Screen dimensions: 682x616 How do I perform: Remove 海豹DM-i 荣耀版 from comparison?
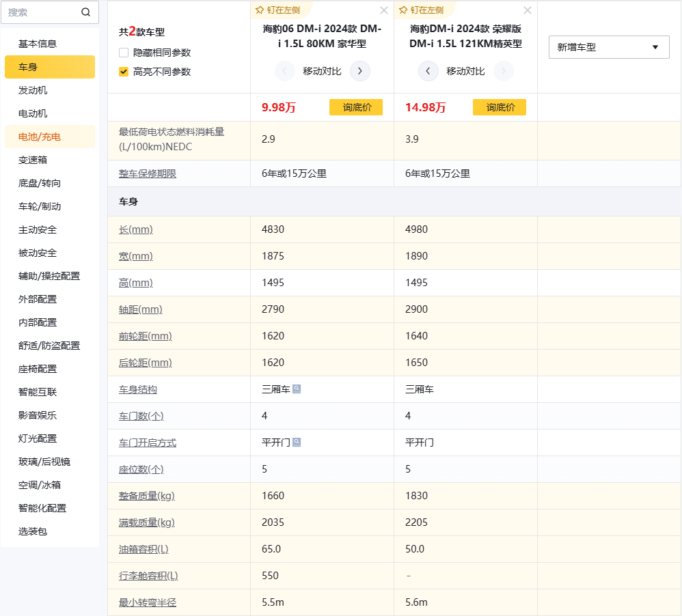(x=528, y=10)
